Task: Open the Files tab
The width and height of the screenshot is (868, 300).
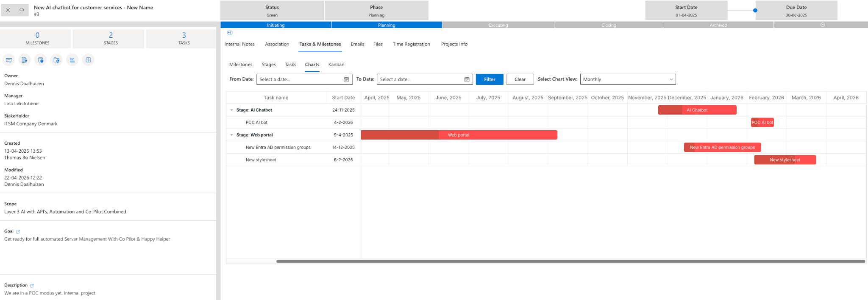Action: (x=378, y=44)
